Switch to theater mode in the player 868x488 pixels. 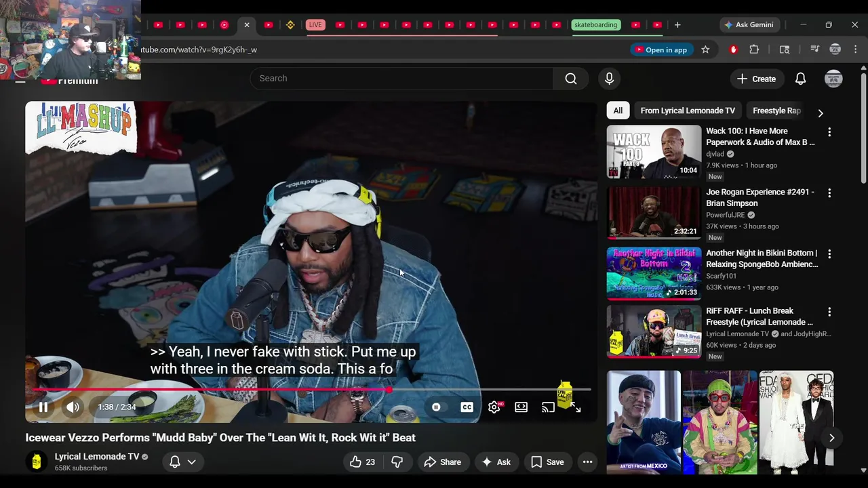click(521, 407)
